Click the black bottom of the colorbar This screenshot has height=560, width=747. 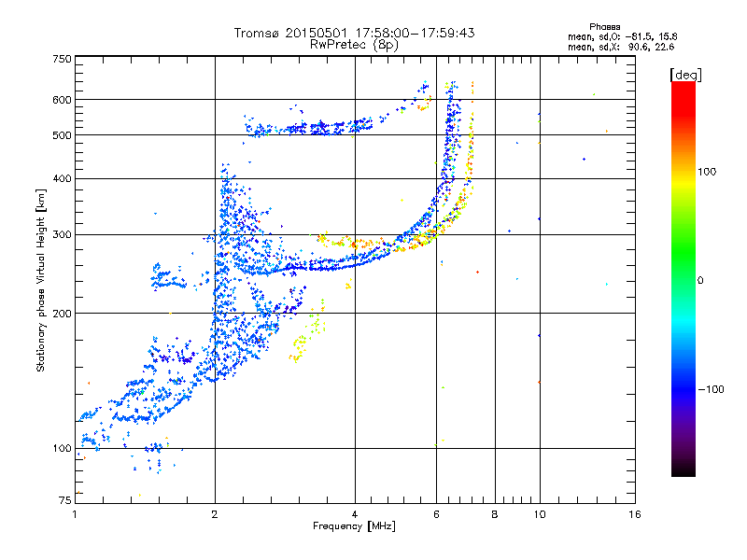pos(684,469)
